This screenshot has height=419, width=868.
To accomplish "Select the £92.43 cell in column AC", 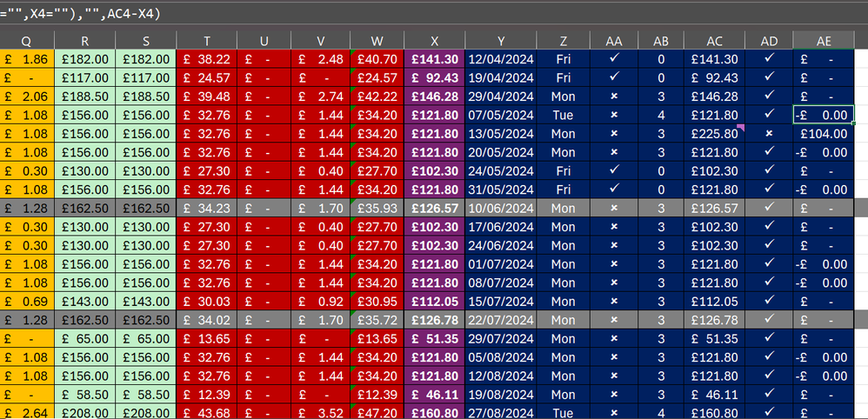I will (714, 78).
